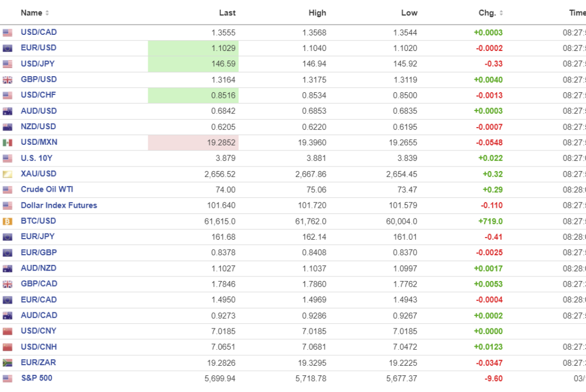
Task: Click the gold bar icon beside XAU/USD
Action: (7, 174)
